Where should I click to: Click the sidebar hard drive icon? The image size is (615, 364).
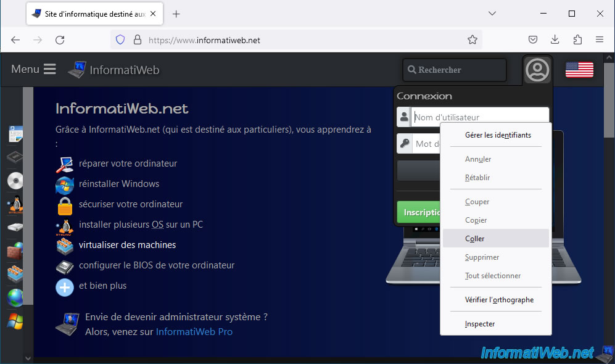(x=15, y=227)
